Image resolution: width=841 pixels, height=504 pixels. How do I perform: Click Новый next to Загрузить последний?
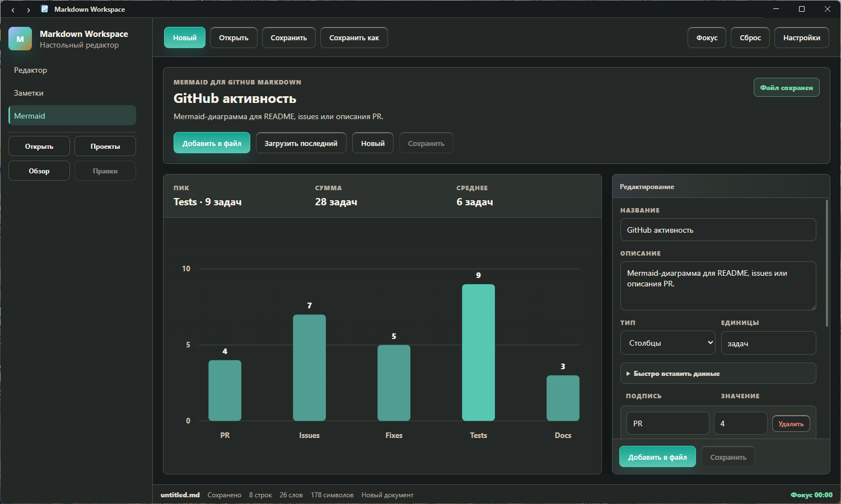coord(373,143)
